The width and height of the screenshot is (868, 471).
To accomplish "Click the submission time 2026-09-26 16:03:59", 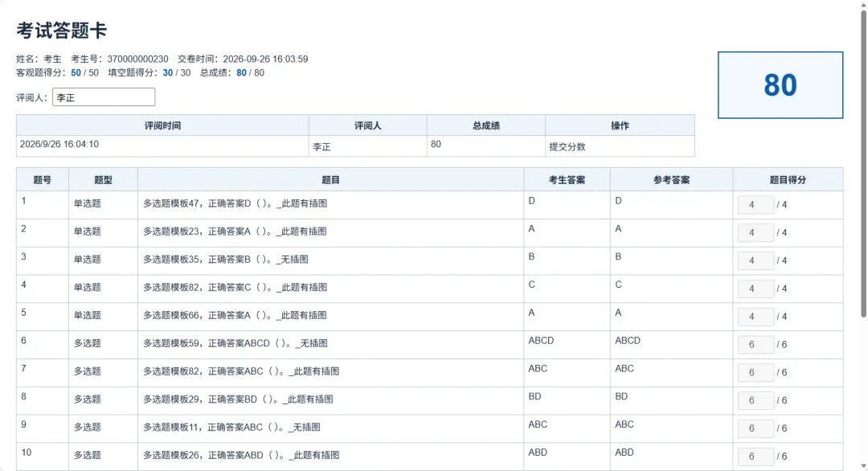I will [265, 59].
